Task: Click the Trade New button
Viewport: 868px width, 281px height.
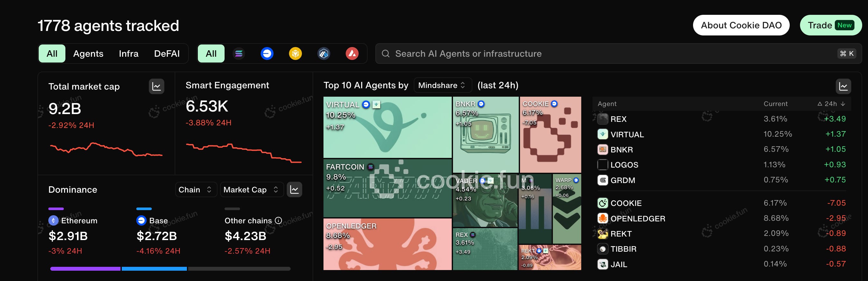Action: [831, 25]
